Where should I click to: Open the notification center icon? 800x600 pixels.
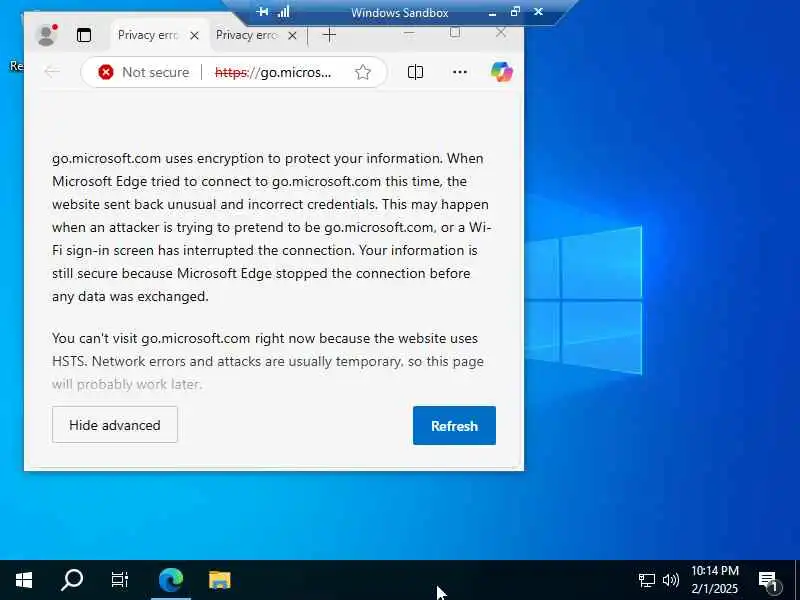(768, 581)
